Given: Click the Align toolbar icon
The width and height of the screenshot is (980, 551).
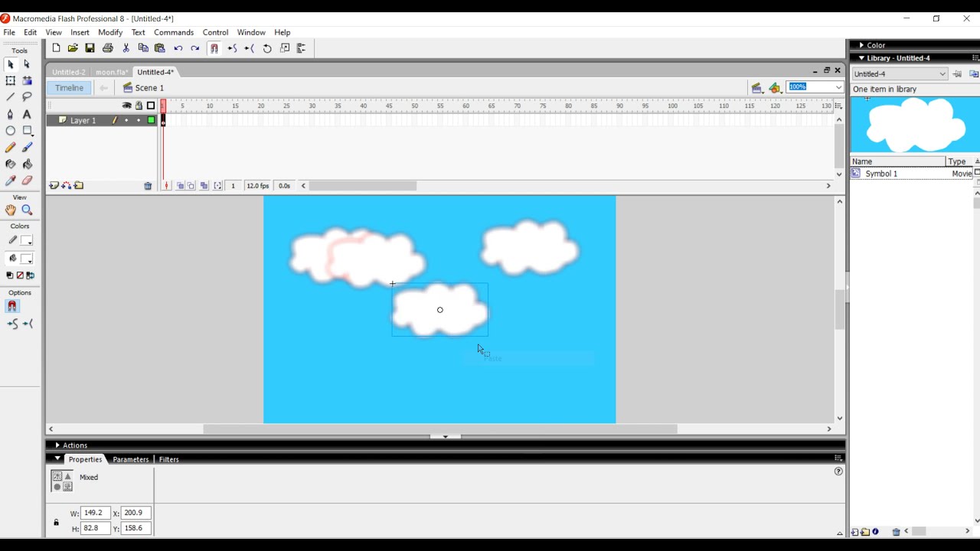Looking at the screenshot, I should click(302, 48).
